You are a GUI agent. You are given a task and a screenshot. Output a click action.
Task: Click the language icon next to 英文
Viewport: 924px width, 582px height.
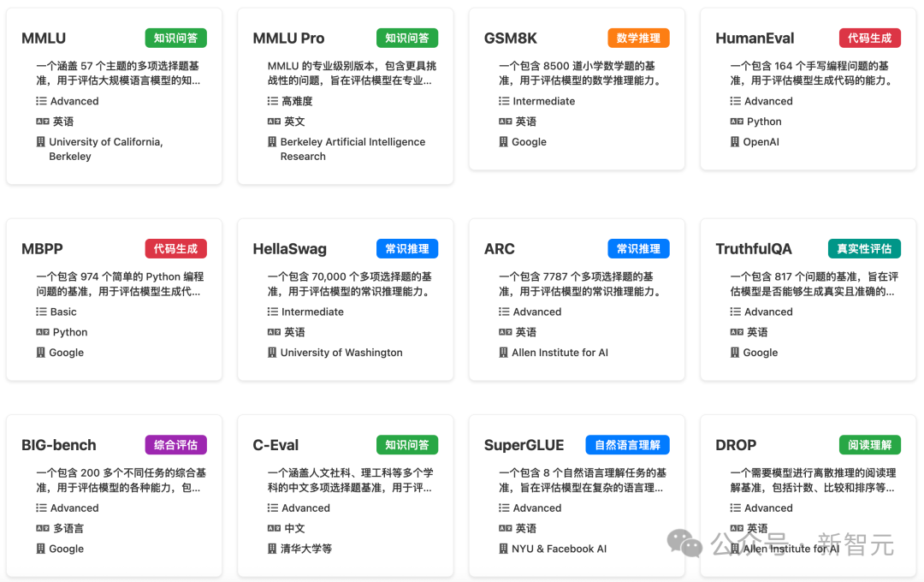coord(274,122)
